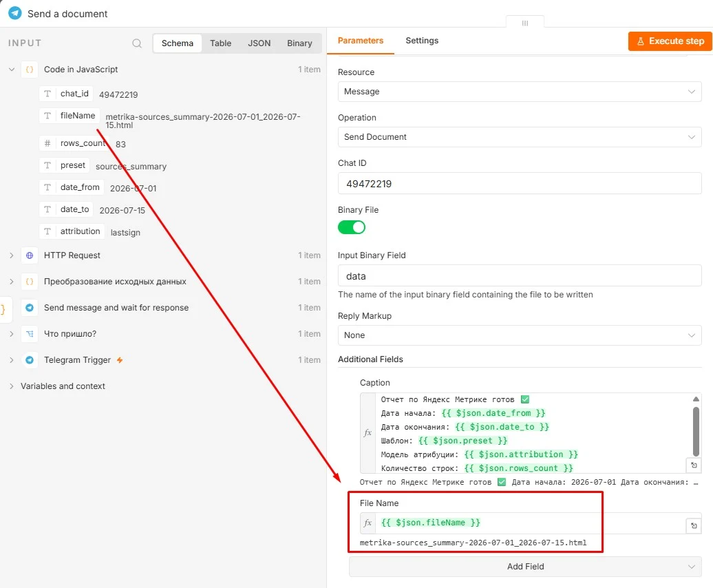This screenshot has height=588, width=713.
Task: Open the Reply Markup dropdown
Action: 520,335
